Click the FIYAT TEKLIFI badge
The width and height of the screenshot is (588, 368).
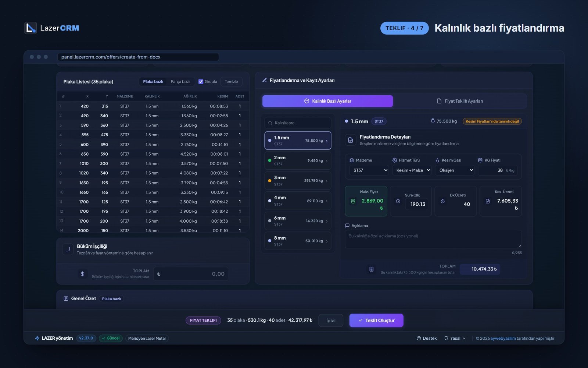pos(203,321)
